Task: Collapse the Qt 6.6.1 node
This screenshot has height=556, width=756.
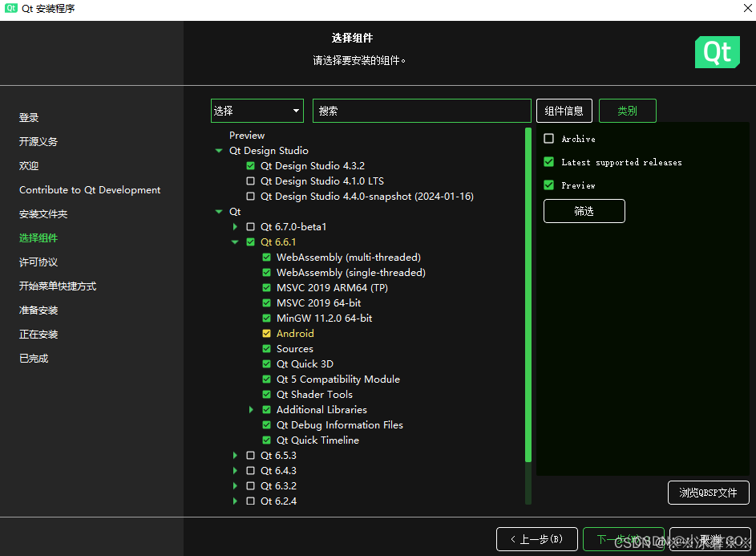Action: (235, 242)
